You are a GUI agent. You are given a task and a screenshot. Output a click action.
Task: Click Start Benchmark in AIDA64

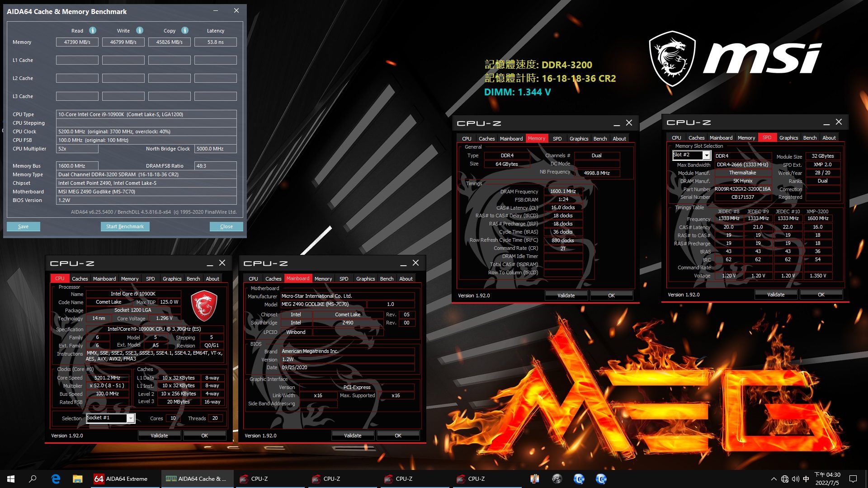[125, 226]
